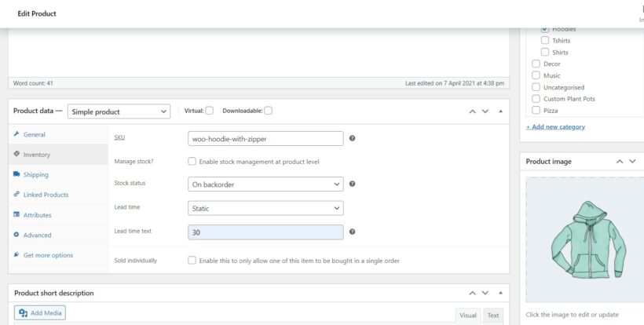
Task: Click the Last edited date text
Action: 455,83
